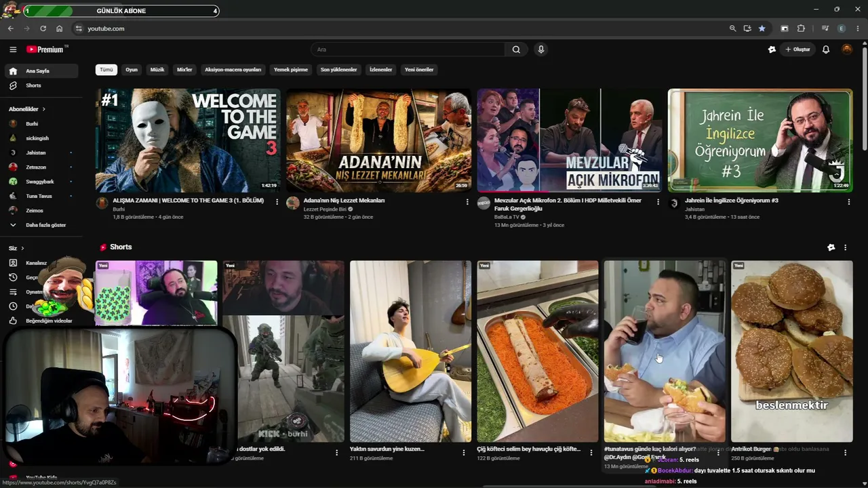Play the Welcome to the Game 3 thumbnail
This screenshot has width=868, height=488.
pos(188,140)
